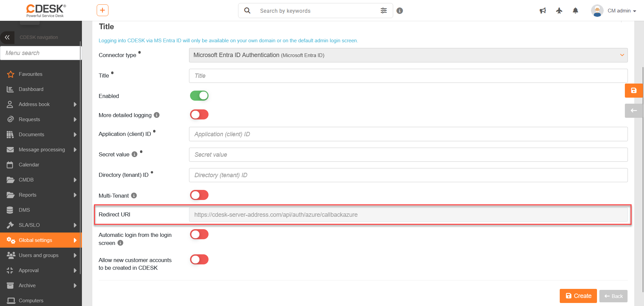Toggle the Multi-Tenant switch
This screenshot has height=306, width=644.
coord(199,195)
